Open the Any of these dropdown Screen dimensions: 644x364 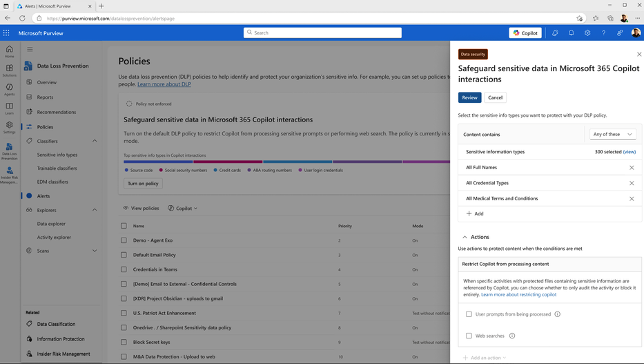(x=612, y=135)
